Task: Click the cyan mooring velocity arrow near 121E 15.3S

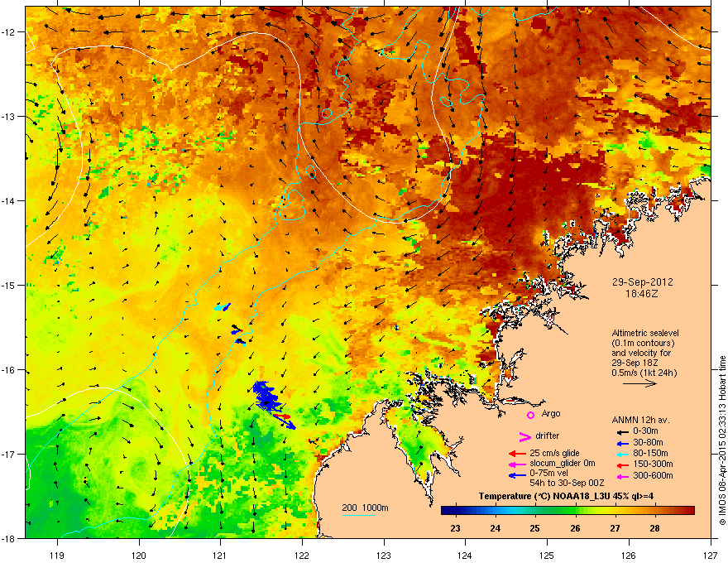Action: (x=222, y=307)
